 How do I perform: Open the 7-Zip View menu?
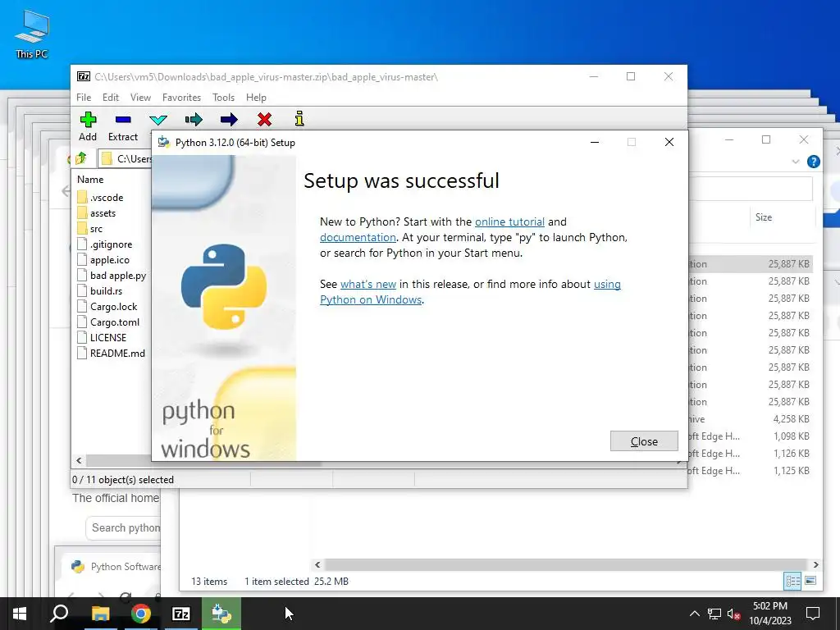coord(140,98)
